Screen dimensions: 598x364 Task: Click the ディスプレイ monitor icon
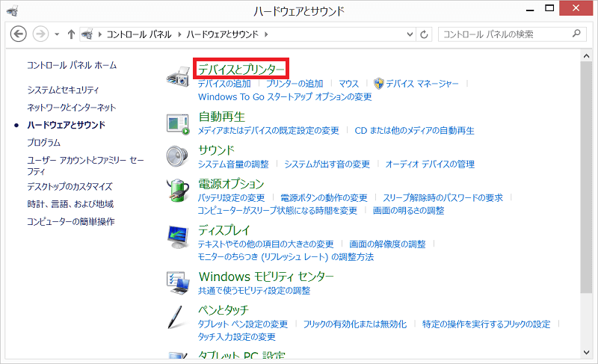click(x=178, y=237)
